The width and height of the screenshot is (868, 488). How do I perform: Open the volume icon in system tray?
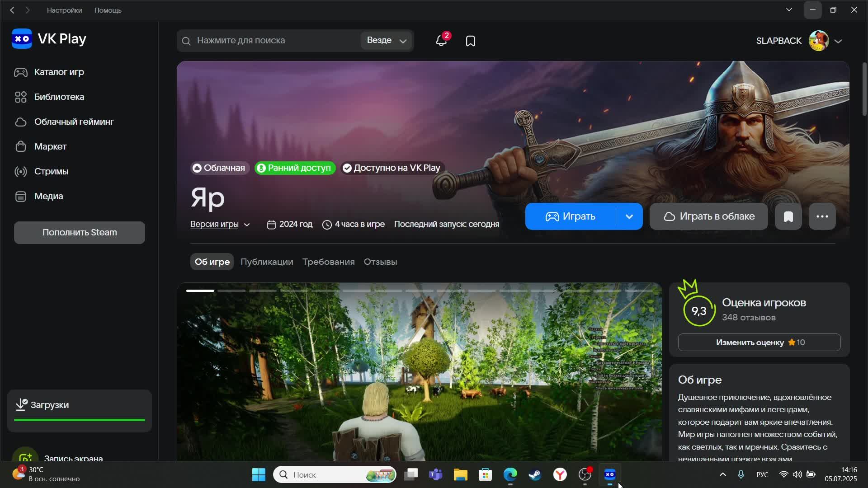(797, 474)
